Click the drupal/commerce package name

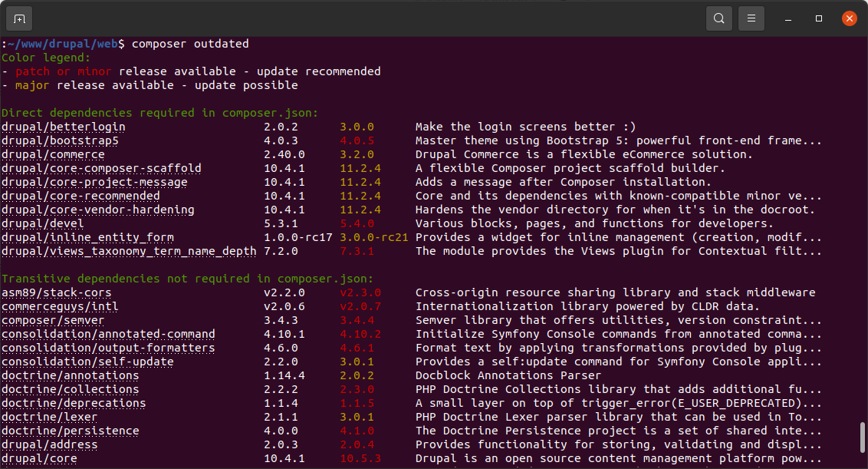pyautogui.click(x=52, y=154)
